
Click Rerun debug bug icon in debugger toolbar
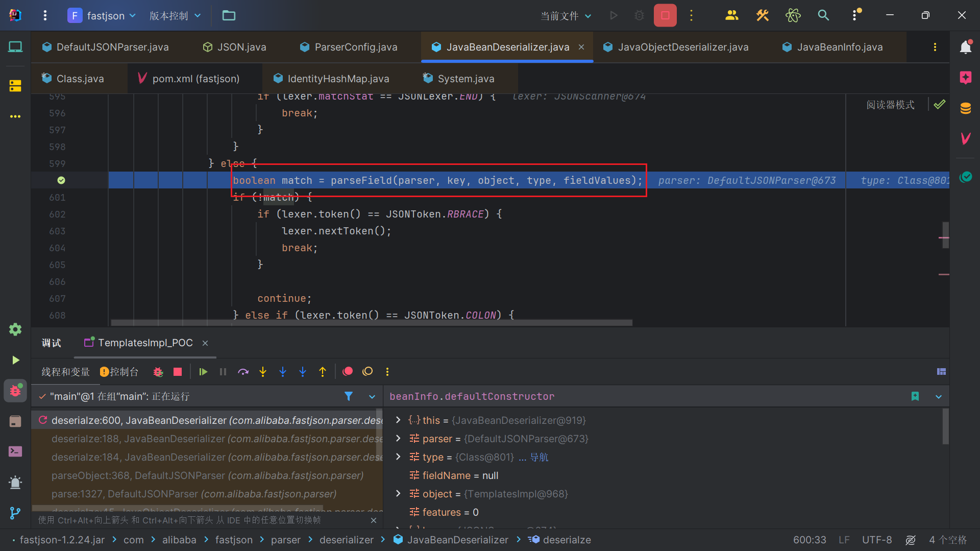[158, 372]
